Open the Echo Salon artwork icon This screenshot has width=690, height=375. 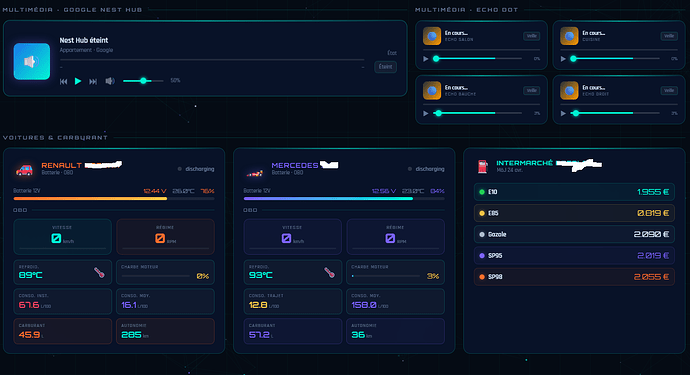[x=432, y=36]
